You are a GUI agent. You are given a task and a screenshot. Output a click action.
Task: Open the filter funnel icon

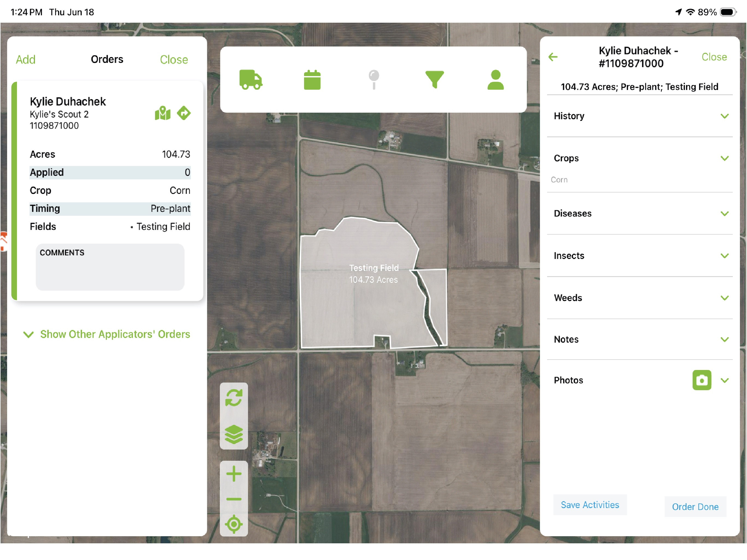click(434, 80)
